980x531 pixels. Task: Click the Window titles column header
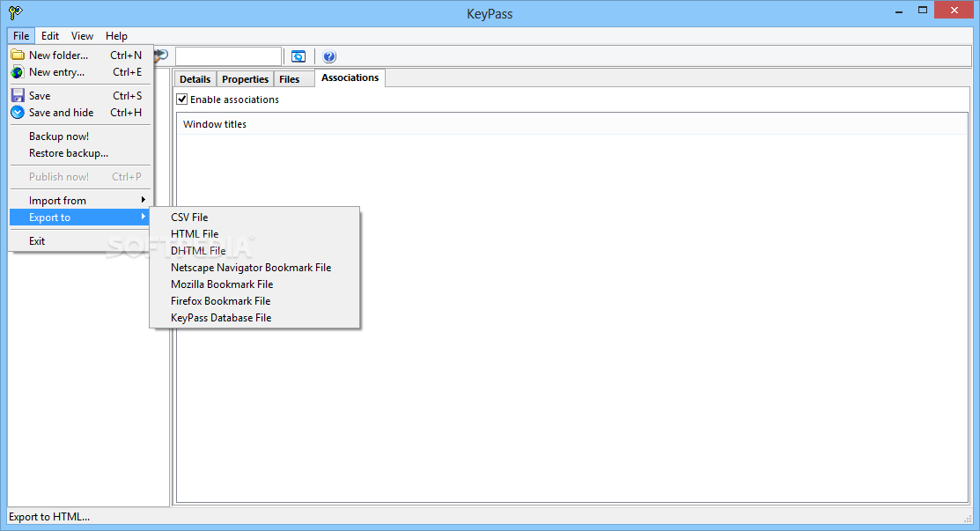click(x=571, y=124)
